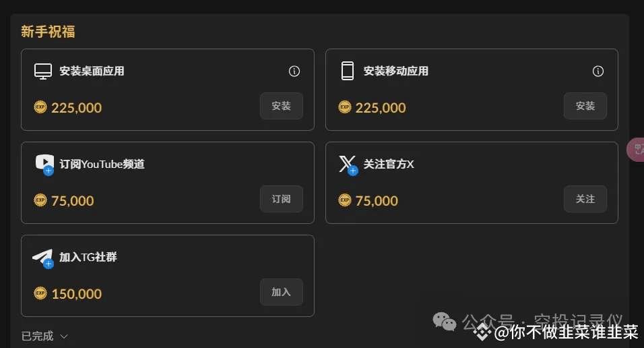Click the 关注 button for official X
The image size is (644, 348).
point(585,199)
